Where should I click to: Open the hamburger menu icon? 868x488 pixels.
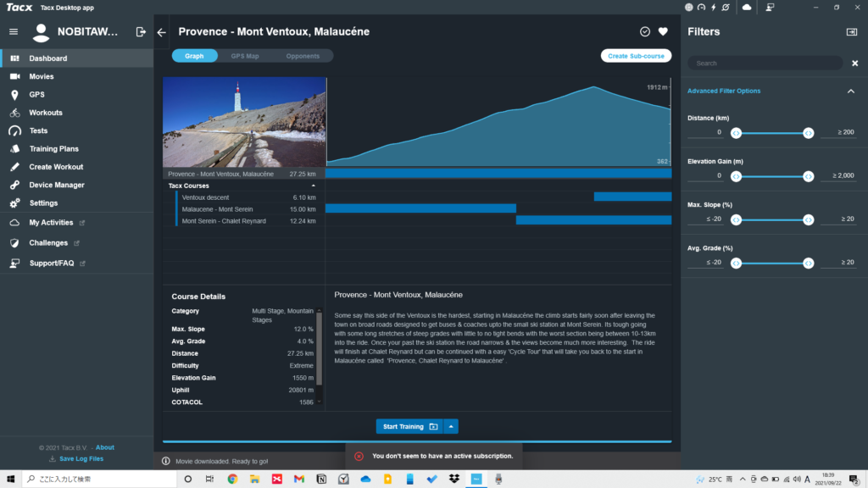(13, 32)
